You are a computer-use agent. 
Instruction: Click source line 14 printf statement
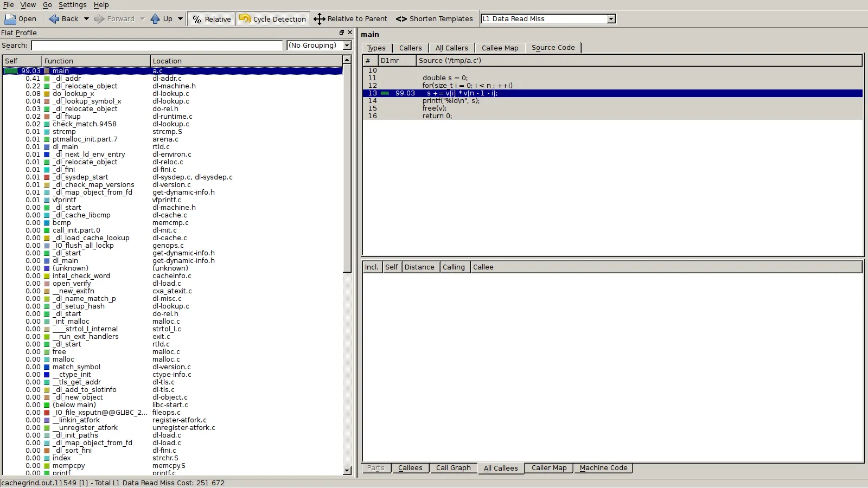coord(612,101)
